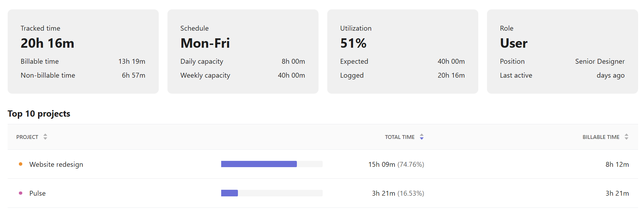Click the Role User card
The width and height of the screenshot is (644, 211).
click(562, 52)
